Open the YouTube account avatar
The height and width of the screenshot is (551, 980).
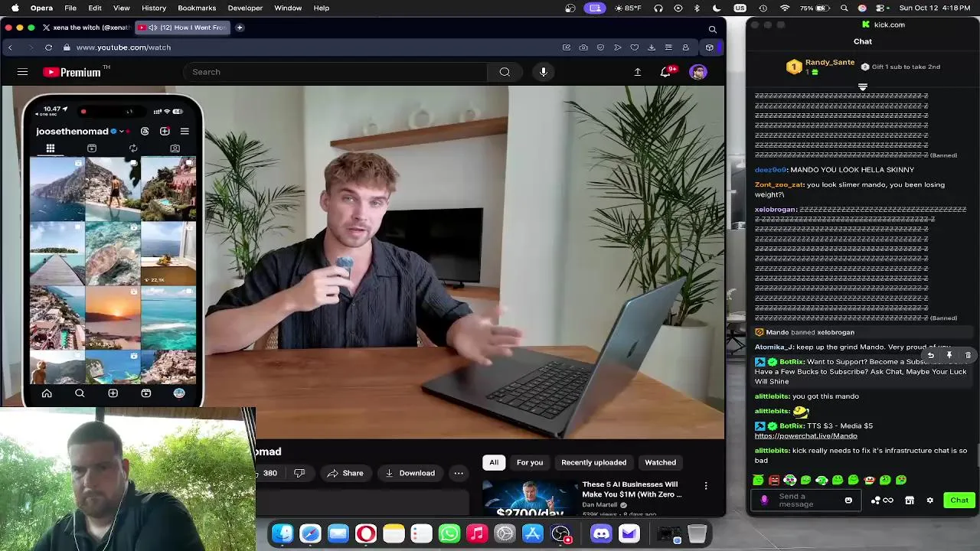(697, 72)
